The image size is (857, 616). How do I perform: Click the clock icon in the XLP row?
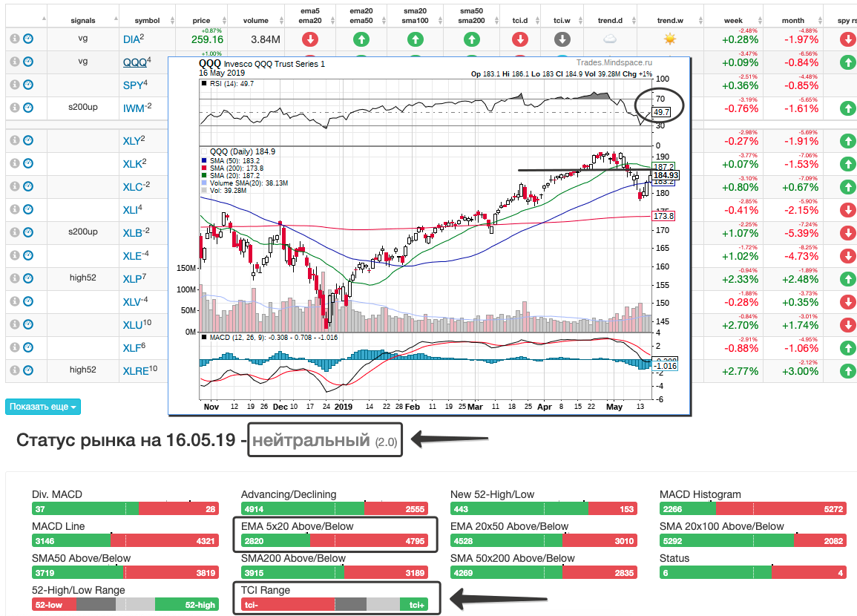pyautogui.click(x=28, y=278)
